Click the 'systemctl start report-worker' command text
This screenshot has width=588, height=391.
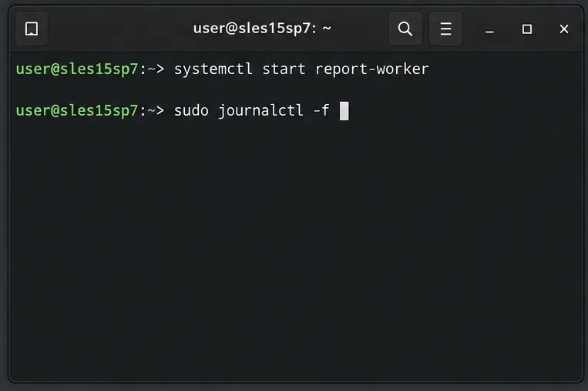301,69
